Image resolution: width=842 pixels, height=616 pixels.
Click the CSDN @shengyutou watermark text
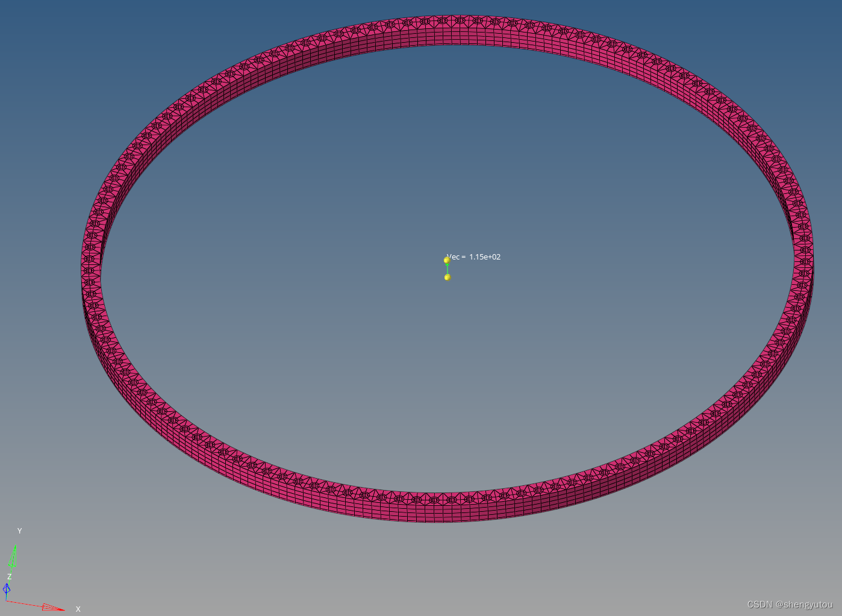pyautogui.click(x=790, y=605)
